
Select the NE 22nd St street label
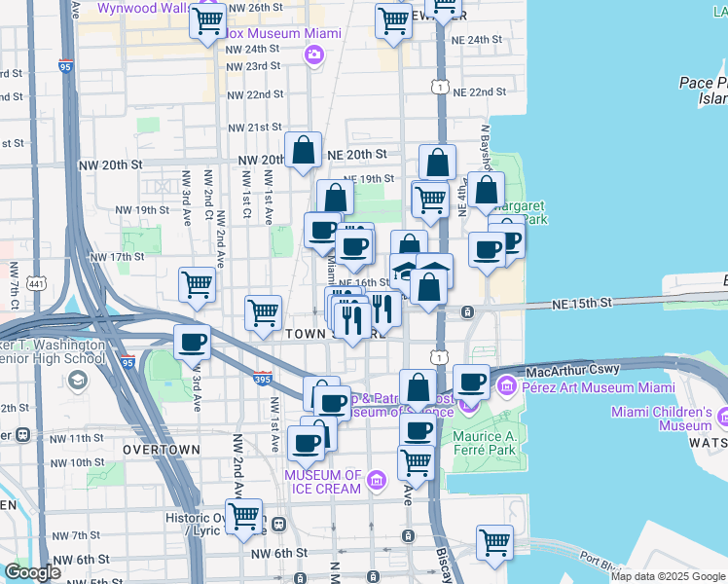click(480, 91)
